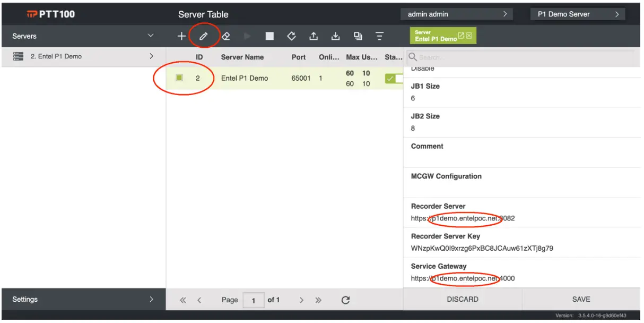Open the filter icon on the toolbar
Screen dimensions: 644x323
pyautogui.click(x=379, y=36)
